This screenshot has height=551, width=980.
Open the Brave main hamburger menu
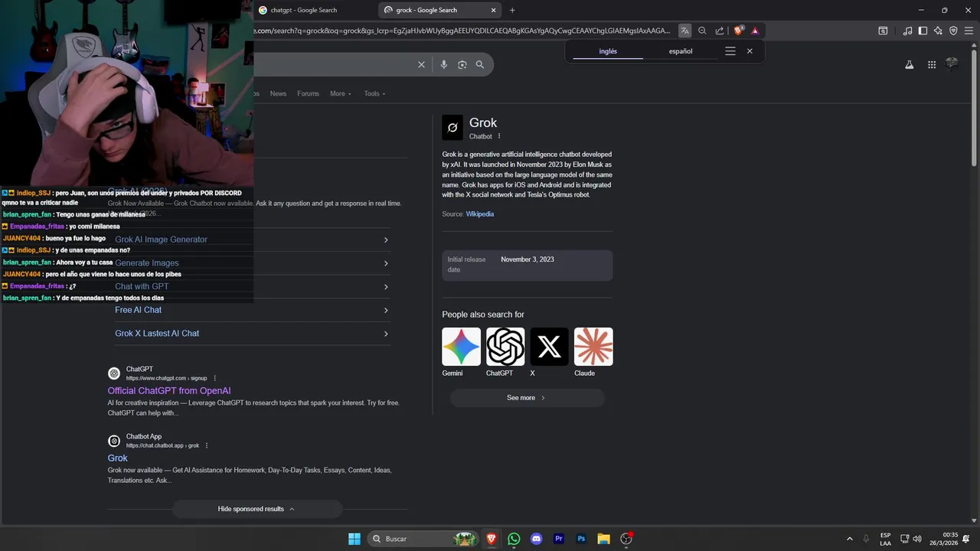[969, 31]
